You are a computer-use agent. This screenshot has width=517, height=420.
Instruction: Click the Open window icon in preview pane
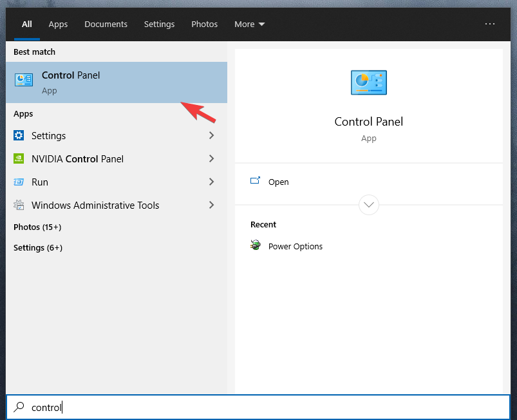(x=255, y=180)
